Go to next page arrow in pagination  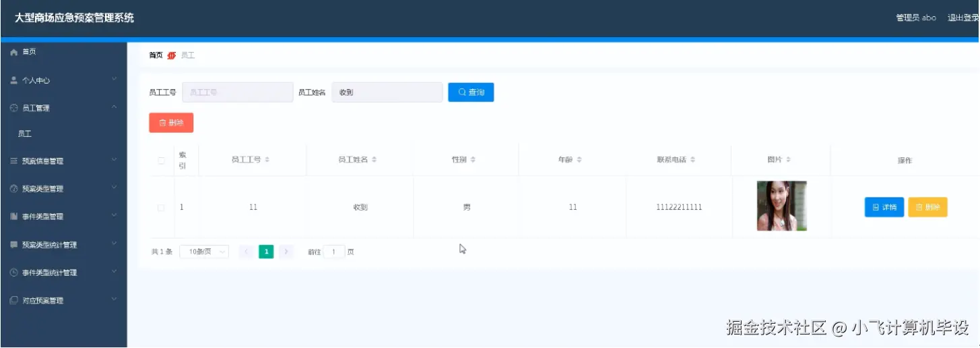(x=286, y=252)
